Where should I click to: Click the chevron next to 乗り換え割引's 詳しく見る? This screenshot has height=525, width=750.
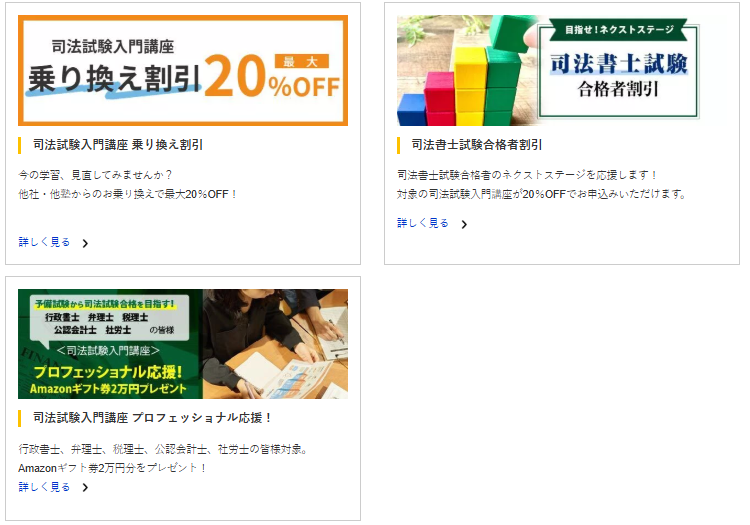pyautogui.click(x=85, y=243)
